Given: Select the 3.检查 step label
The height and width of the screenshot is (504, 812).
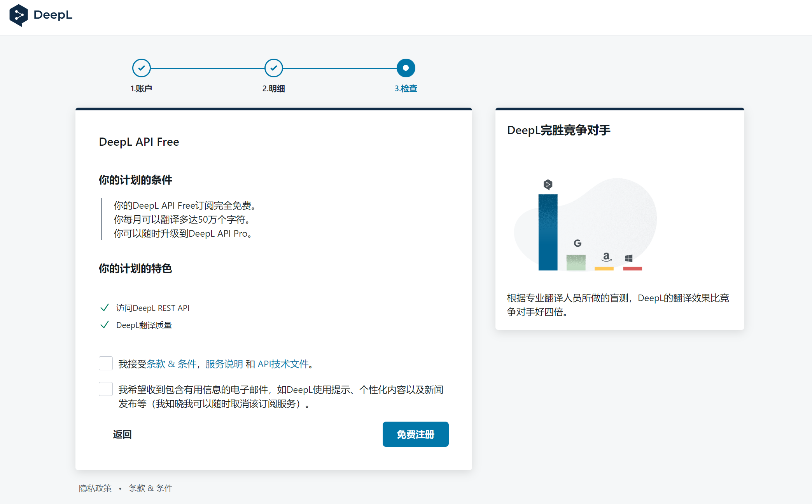Looking at the screenshot, I should click(406, 89).
